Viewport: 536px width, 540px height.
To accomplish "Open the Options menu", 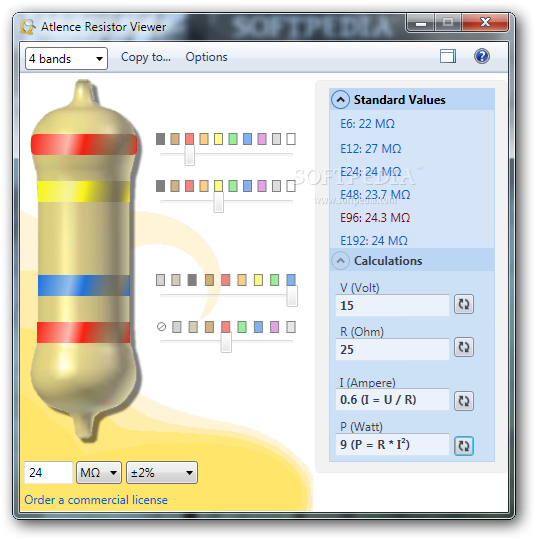I will click(x=206, y=57).
